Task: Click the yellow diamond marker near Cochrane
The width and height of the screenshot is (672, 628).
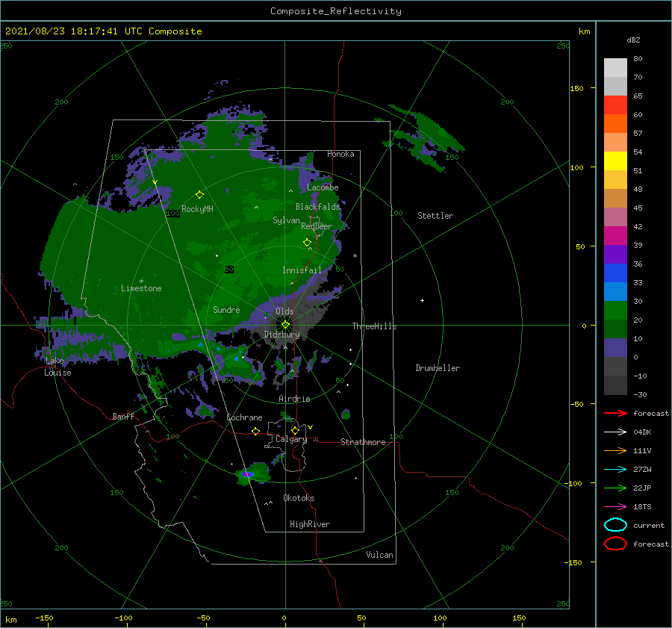Action: point(255,431)
